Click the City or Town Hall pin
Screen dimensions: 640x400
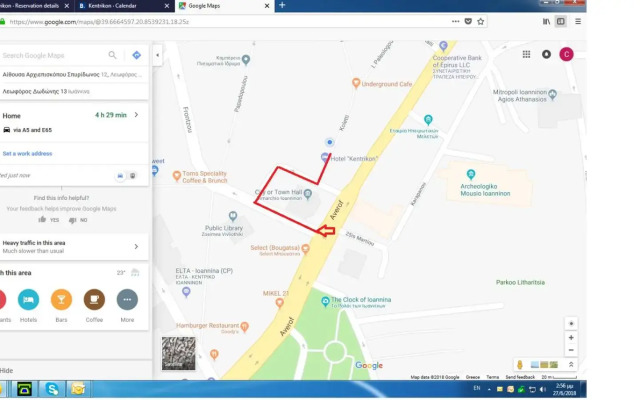(x=308, y=193)
